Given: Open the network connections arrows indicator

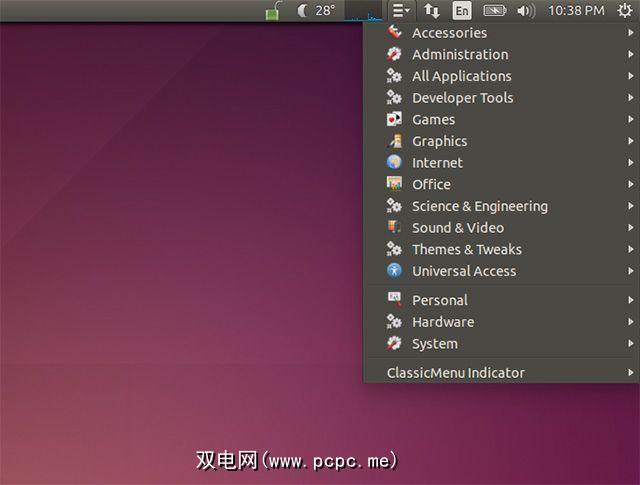Looking at the screenshot, I should tap(432, 11).
